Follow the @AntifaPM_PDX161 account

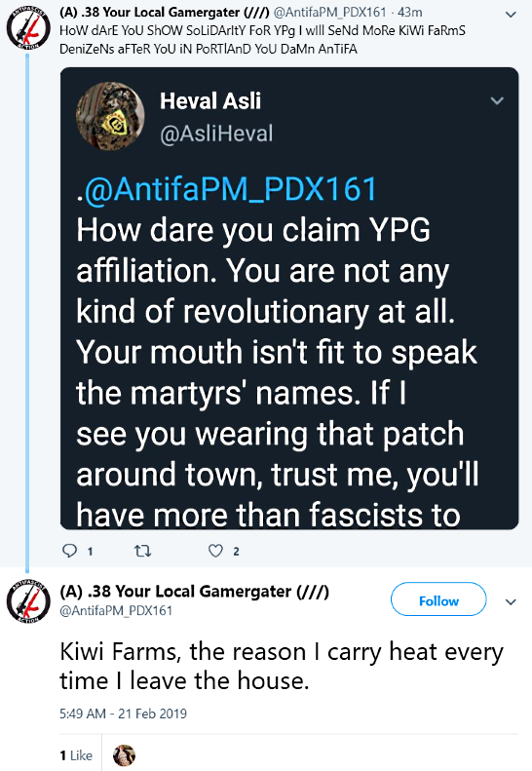pos(438,599)
